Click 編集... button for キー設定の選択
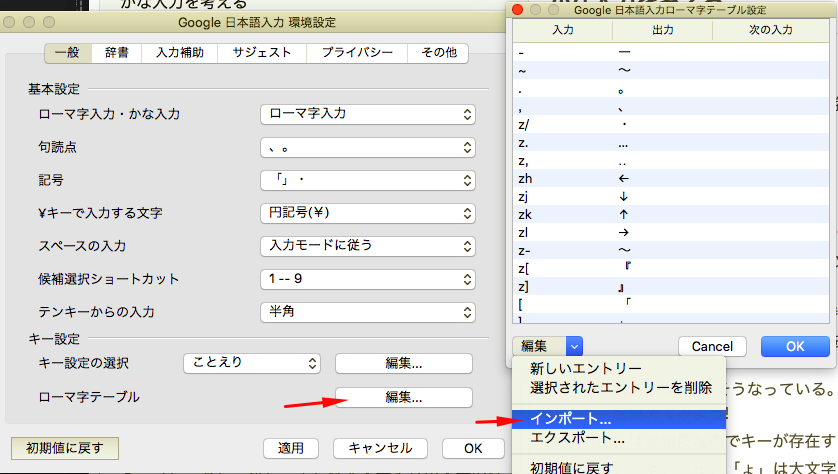The image size is (838, 474). (x=404, y=363)
